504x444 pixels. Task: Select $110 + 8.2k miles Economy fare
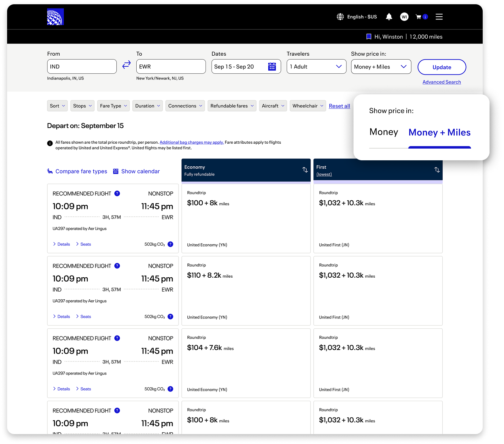(x=246, y=291)
